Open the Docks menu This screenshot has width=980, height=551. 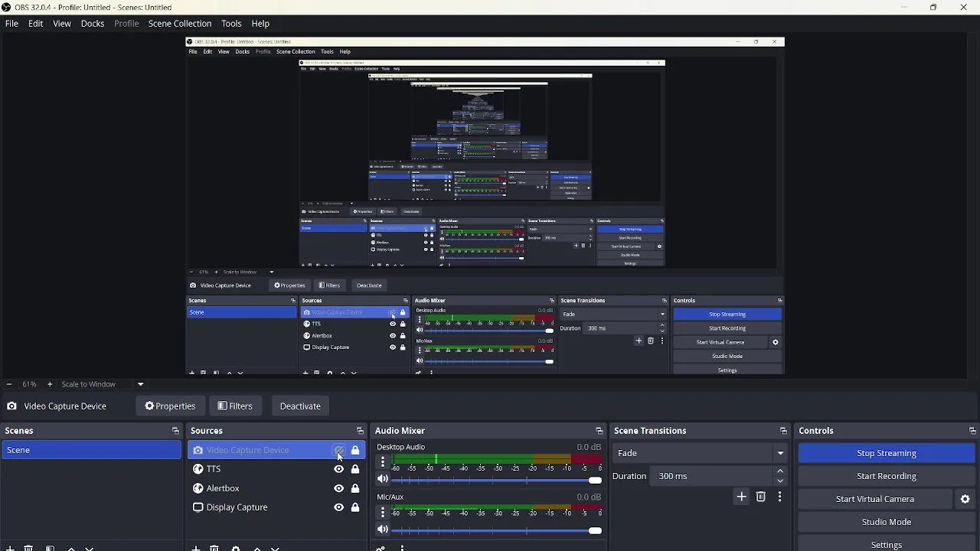pyautogui.click(x=93, y=24)
